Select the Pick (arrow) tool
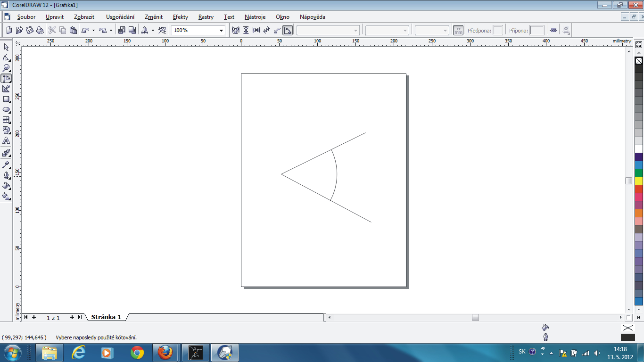 (6, 47)
